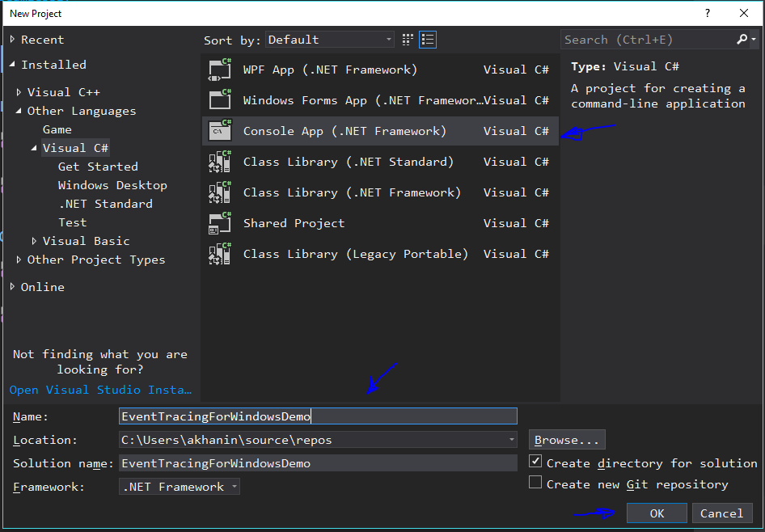The image size is (765, 532).
Task: Switch to small icons view
Action: 408,39
